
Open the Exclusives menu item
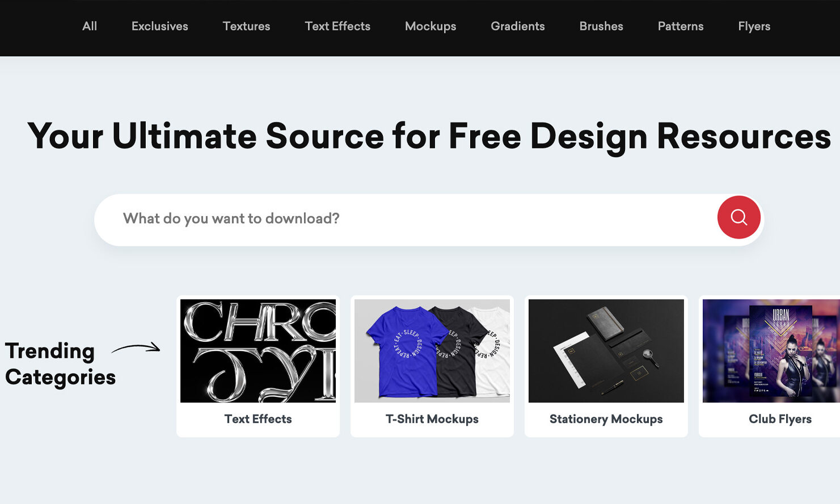click(x=159, y=26)
